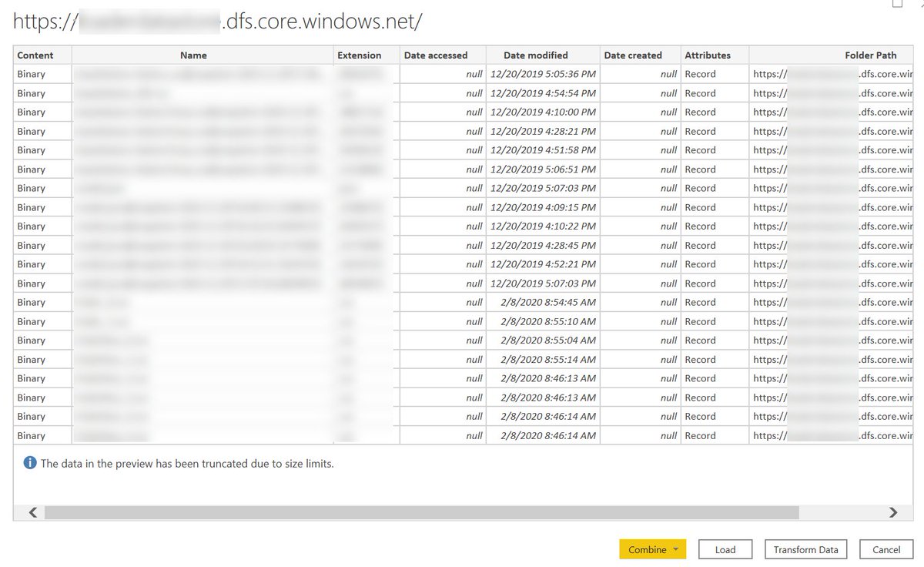
Task: Click the yellow Combine button
Action: point(647,549)
